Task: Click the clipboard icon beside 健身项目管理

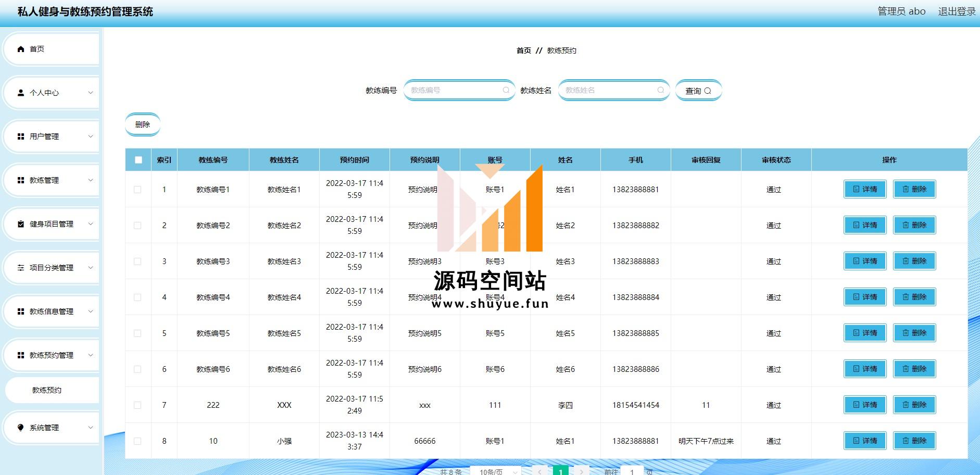Action: pos(21,224)
